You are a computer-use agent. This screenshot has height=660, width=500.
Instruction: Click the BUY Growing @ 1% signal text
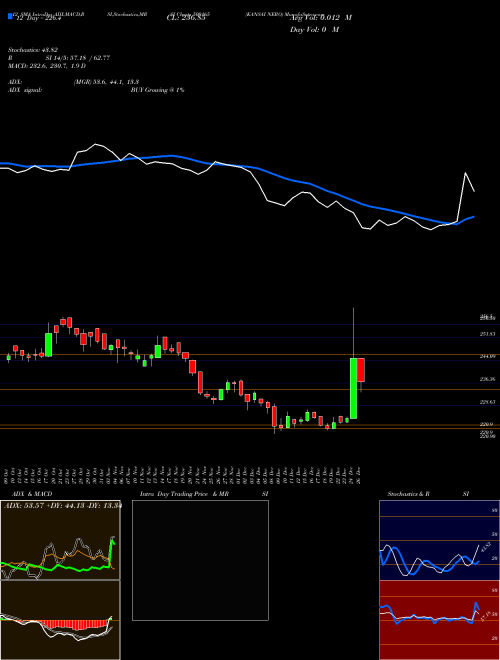[157, 90]
